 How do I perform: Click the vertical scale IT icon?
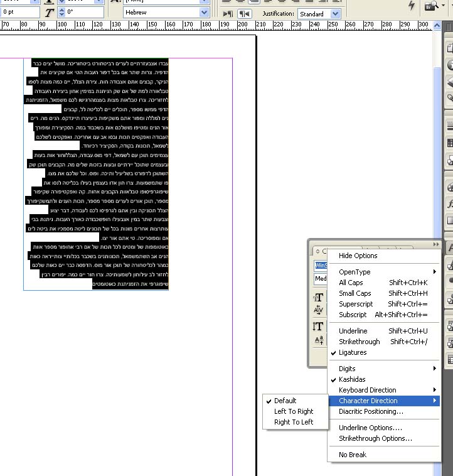tap(318, 327)
